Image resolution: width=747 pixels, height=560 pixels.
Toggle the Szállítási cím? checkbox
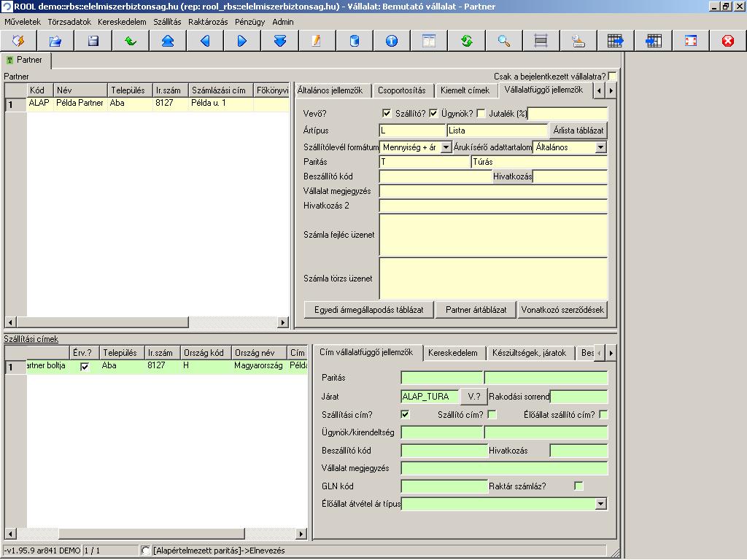405,414
